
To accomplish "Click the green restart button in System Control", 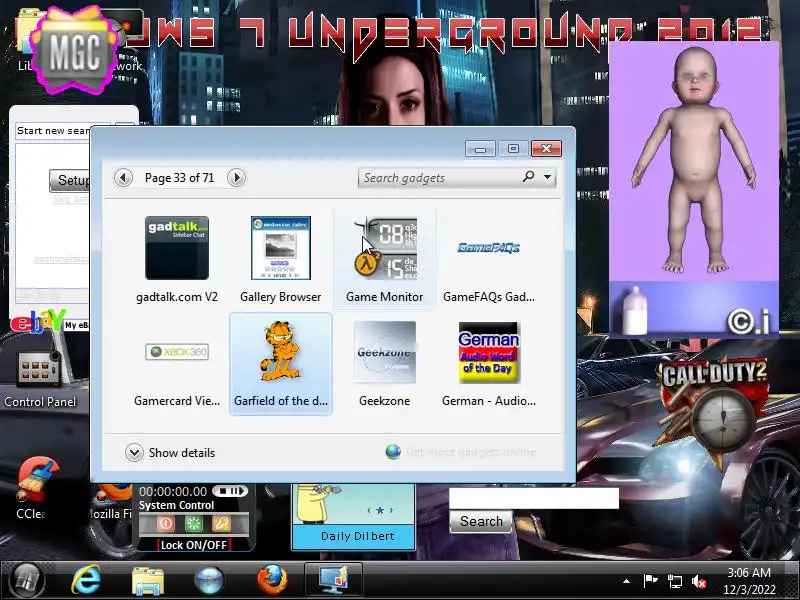I will (193, 523).
